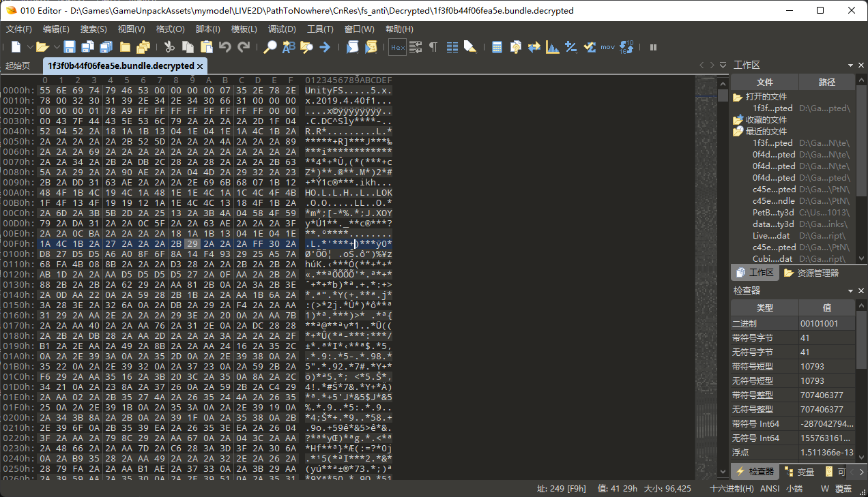Open a file using the folder icon
Image resolution: width=868 pixels, height=497 pixels.
(42, 47)
